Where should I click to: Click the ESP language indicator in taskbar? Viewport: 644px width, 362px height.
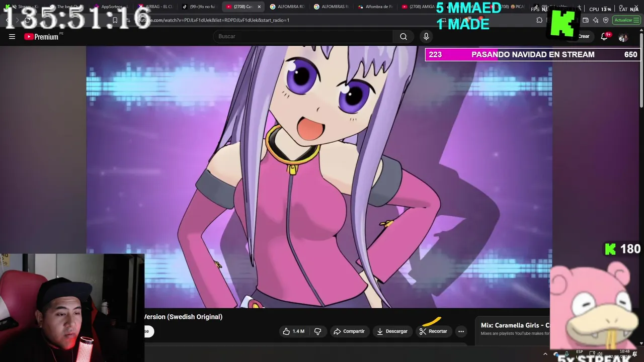[580, 353]
